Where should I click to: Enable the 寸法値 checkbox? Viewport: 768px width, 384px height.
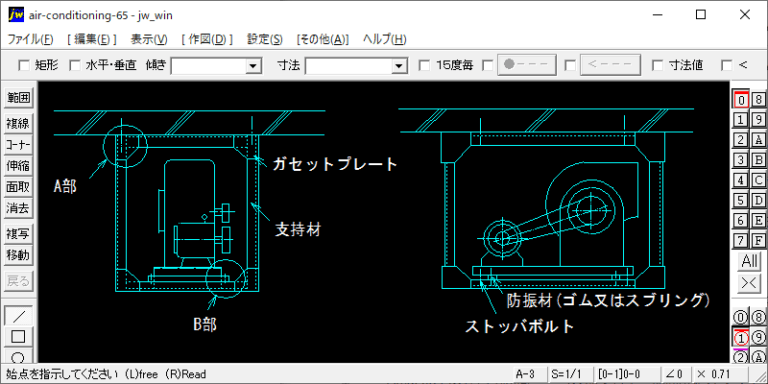658,65
